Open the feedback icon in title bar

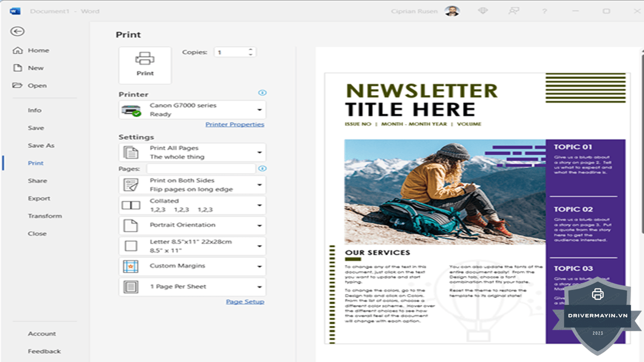point(513,11)
